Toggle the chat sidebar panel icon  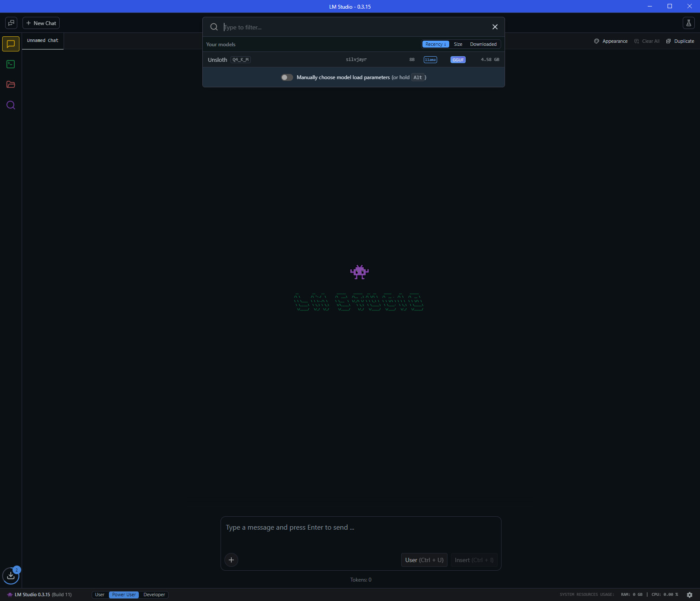click(x=11, y=23)
